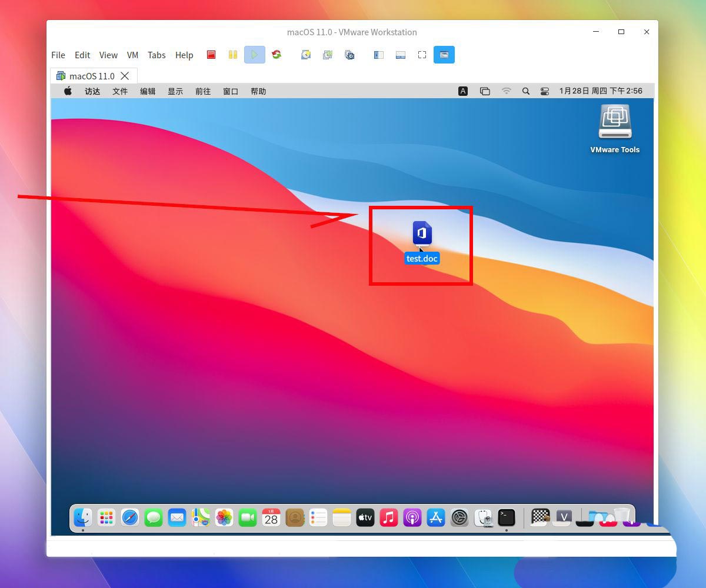Viewport: 706px width, 588px height.
Task: Take a snapshot of the virtual machine
Action: (306, 55)
